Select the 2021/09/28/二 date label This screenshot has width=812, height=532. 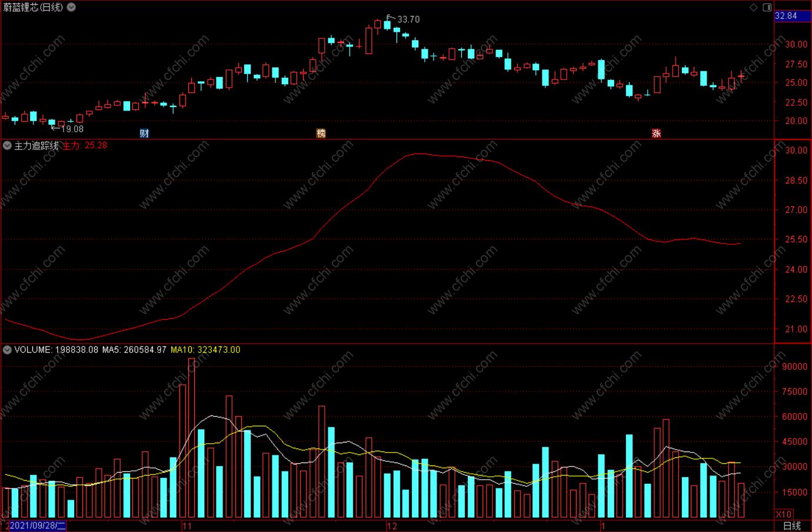click(36, 526)
